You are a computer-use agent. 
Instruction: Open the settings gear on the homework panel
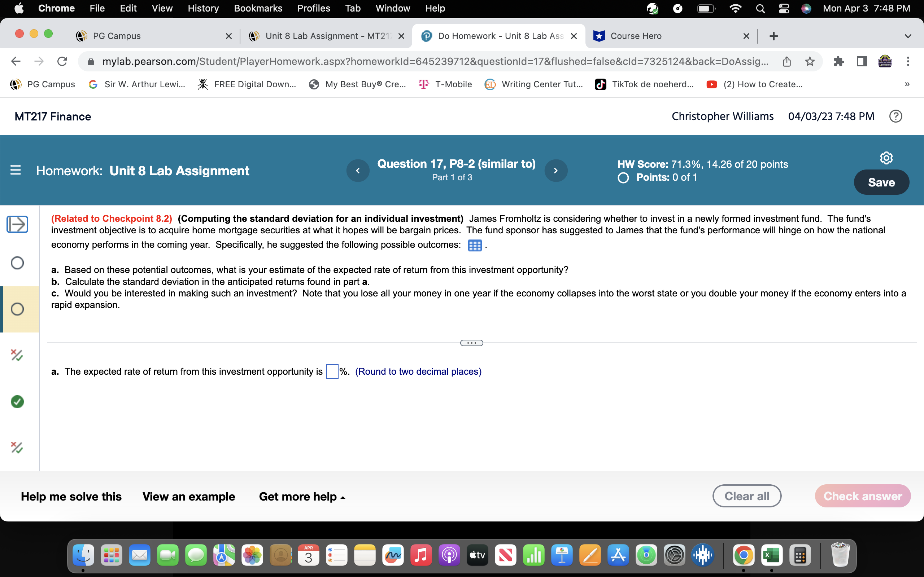pyautogui.click(x=886, y=157)
